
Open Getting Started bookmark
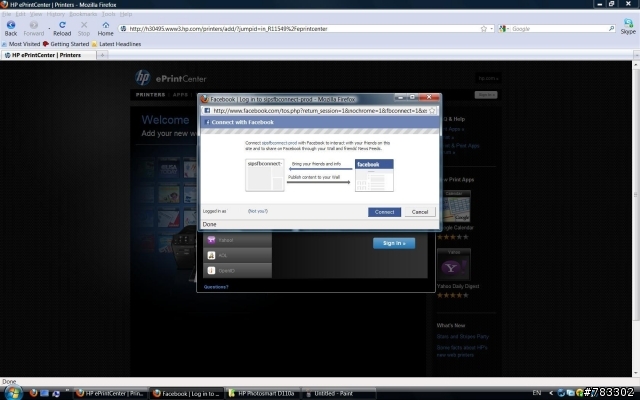pos(66,44)
